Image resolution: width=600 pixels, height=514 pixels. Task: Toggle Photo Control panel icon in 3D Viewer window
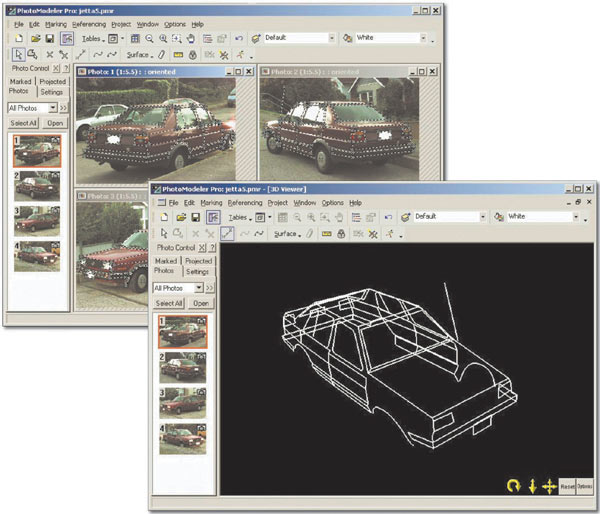[213, 217]
